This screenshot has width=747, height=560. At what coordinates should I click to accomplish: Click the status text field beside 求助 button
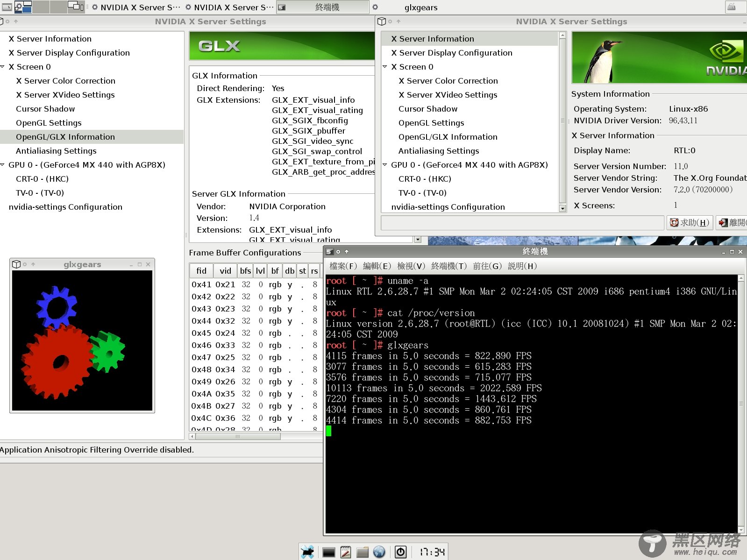522,223
